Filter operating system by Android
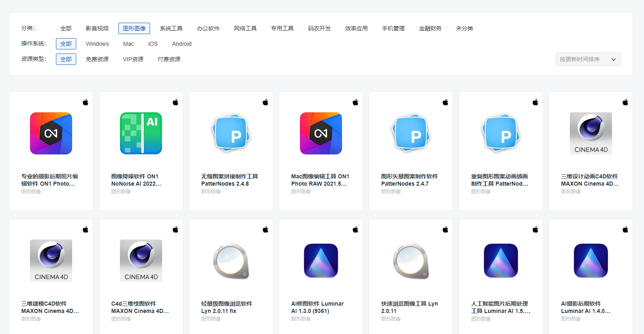This screenshot has width=644, height=334. point(182,44)
